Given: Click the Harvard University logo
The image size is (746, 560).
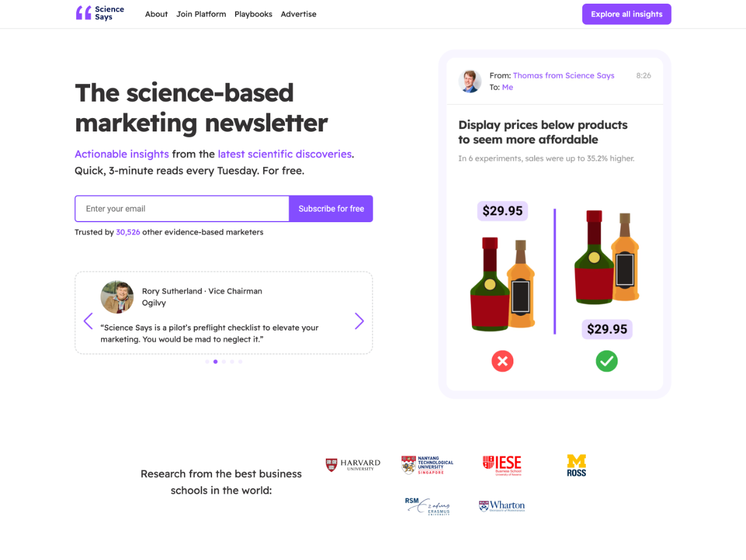Looking at the screenshot, I should [353, 465].
